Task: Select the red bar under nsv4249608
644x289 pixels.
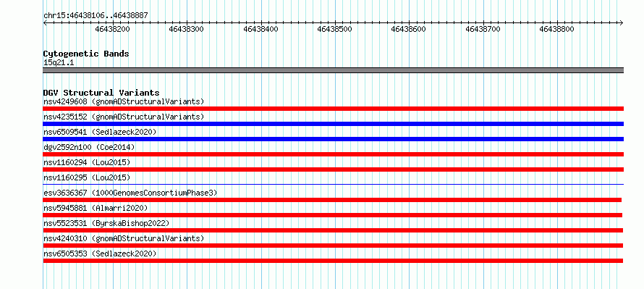Action: 334,109
